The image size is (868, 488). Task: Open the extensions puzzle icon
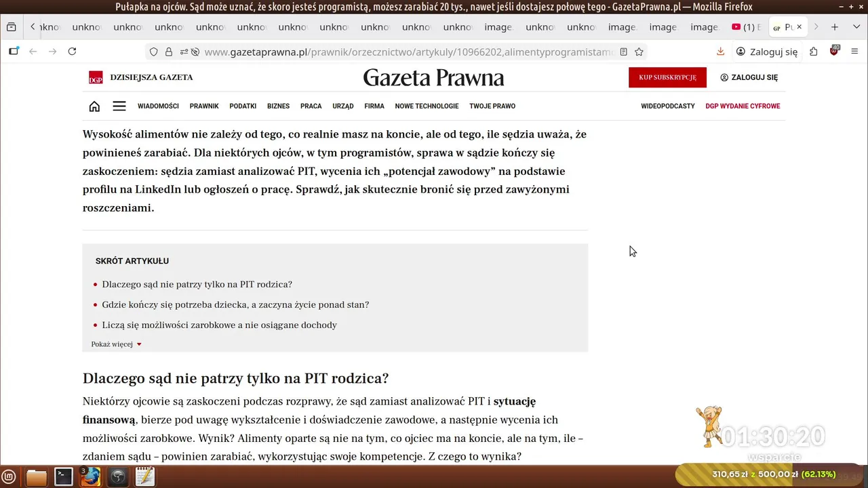point(814,52)
